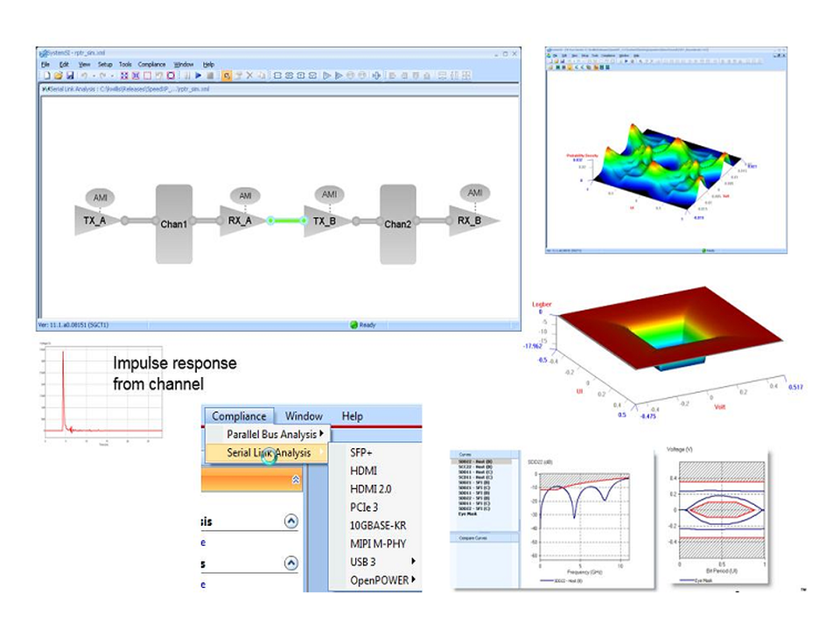The image size is (840, 630).
Task: Open the Tools menu in SystemSI window
Action: point(125,64)
